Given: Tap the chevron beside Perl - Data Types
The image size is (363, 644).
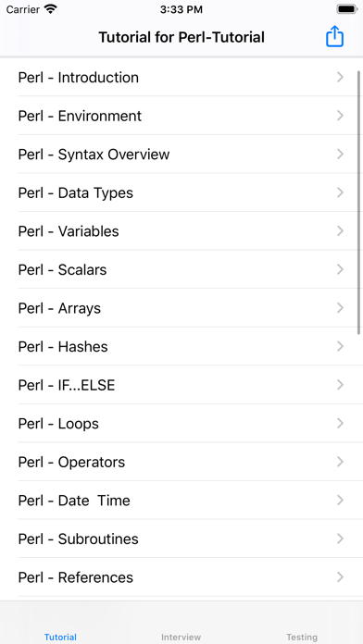Looking at the screenshot, I should coord(340,192).
